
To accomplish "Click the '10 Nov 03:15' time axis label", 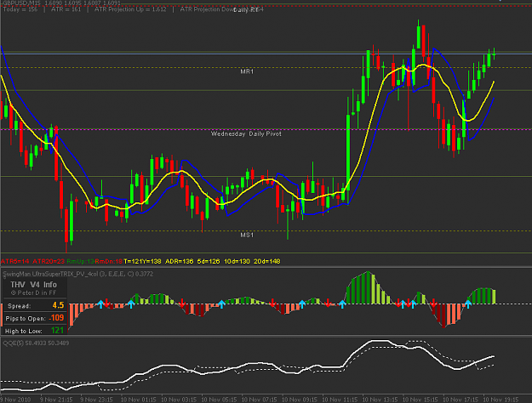I will tap(179, 400).
